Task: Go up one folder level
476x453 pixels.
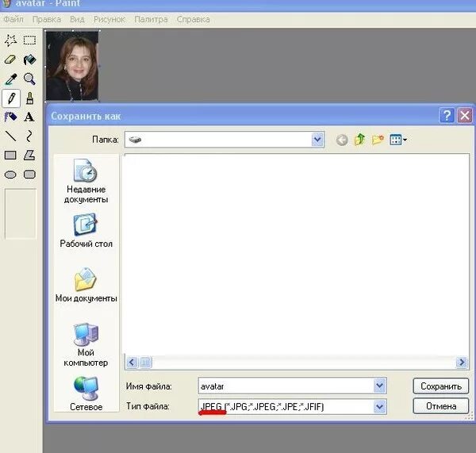Action: pos(359,140)
